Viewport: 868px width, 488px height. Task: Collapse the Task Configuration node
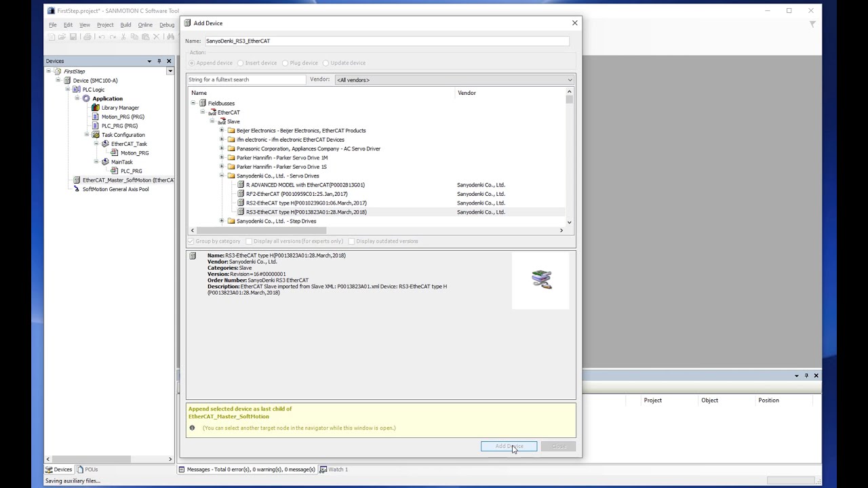pyautogui.click(x=87, y=134)
